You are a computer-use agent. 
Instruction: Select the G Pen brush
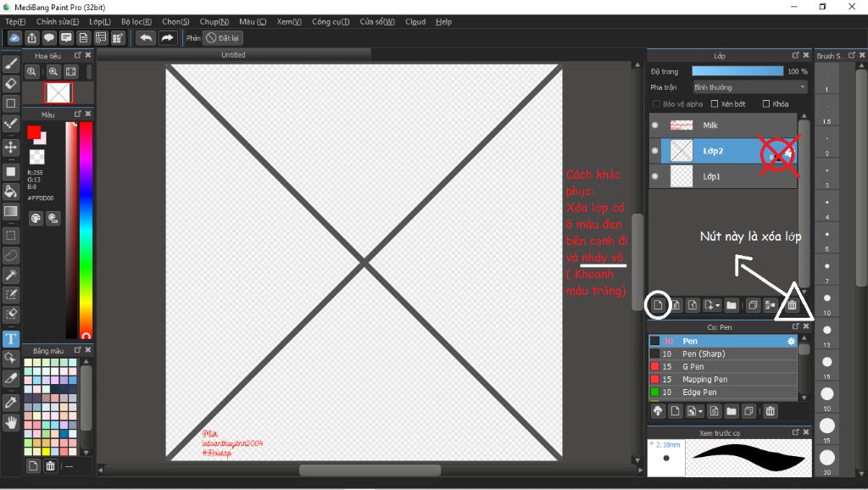click(722, 366)
